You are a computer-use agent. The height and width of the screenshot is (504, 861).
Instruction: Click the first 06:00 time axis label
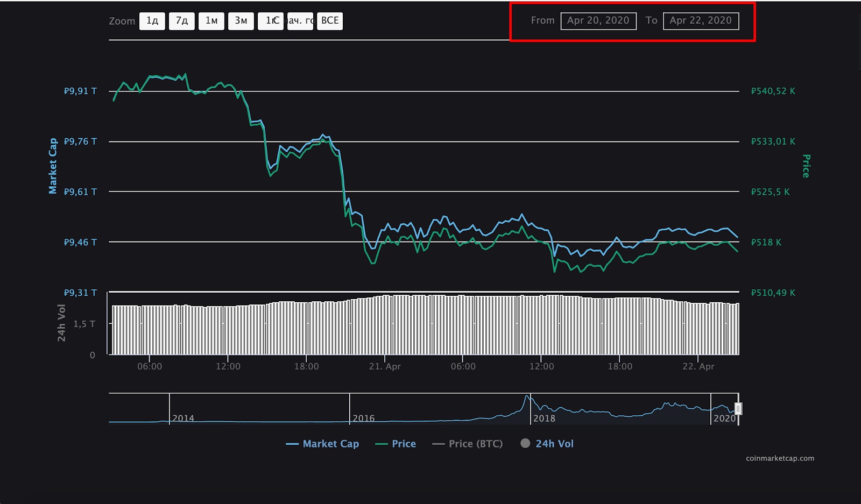click(x=150, y=366)
